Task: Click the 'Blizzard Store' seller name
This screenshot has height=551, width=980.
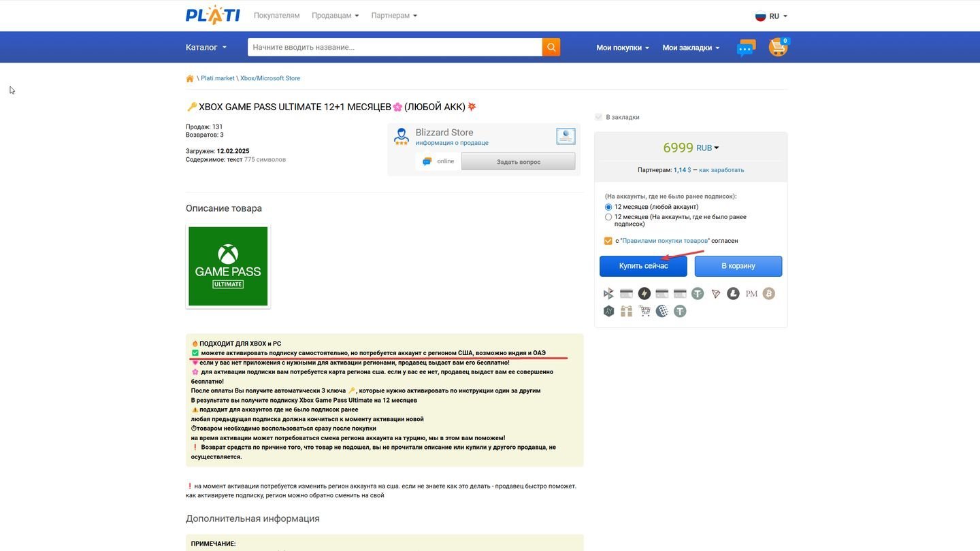Action: click(x=444, y=132)
